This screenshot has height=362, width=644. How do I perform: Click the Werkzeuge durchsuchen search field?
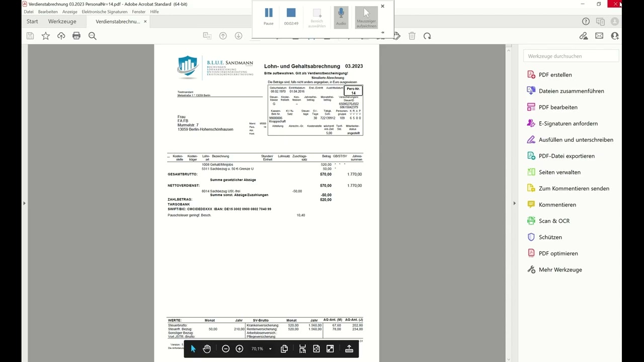click(x=571, y=56)
